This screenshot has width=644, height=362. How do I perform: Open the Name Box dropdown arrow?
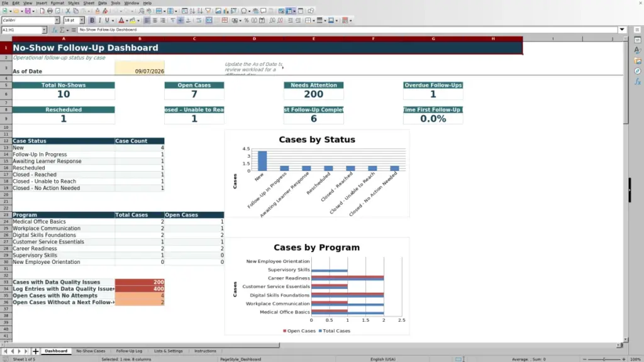coord(44,30)
